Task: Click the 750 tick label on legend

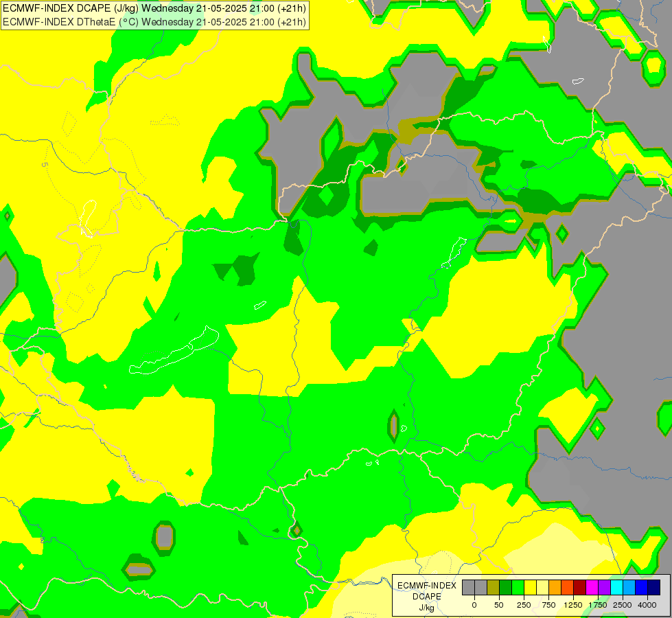Action: pos(548,605)
